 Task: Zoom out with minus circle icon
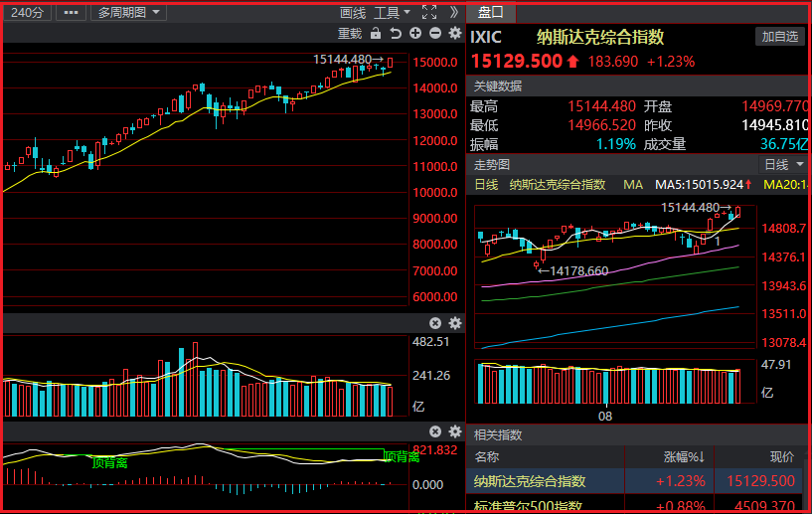435,33
